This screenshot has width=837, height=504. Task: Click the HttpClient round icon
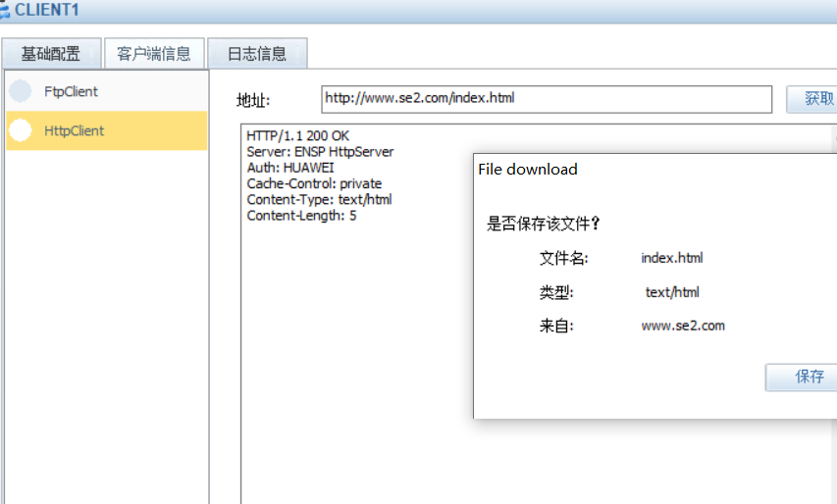click(x=21, y=130)
